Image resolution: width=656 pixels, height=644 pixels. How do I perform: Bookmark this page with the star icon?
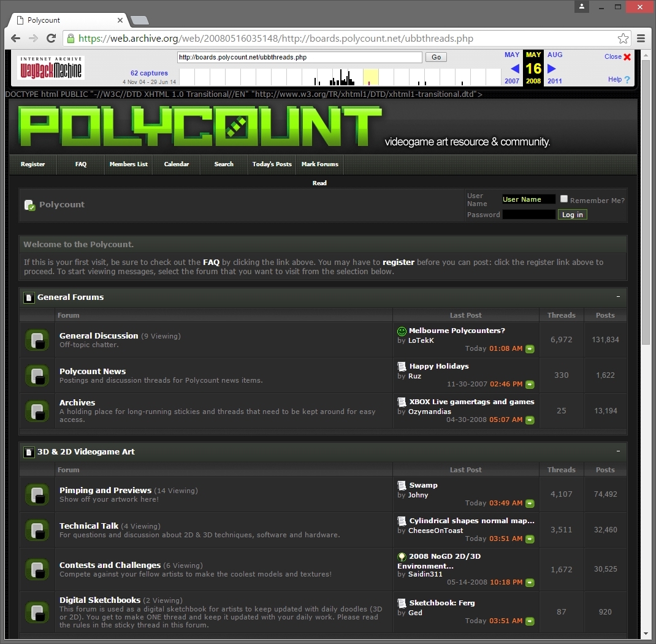pyautogui.click(x=623, y=39)
